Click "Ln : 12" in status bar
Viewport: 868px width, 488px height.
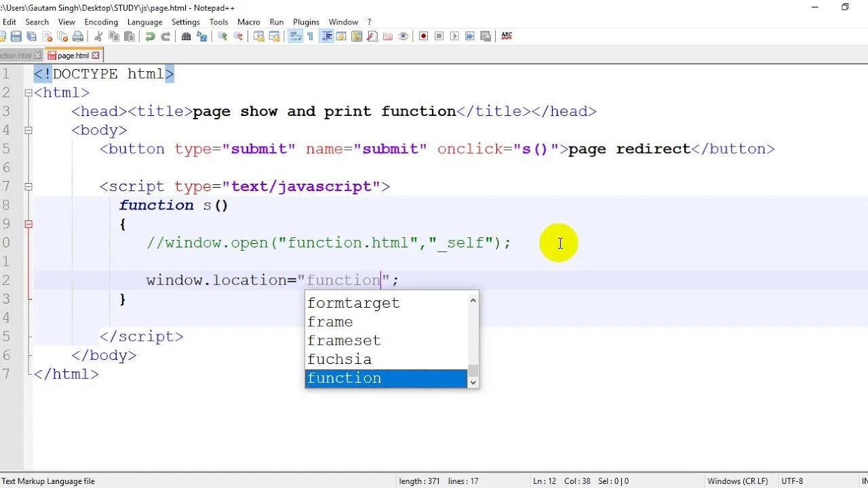pos(545,481)
